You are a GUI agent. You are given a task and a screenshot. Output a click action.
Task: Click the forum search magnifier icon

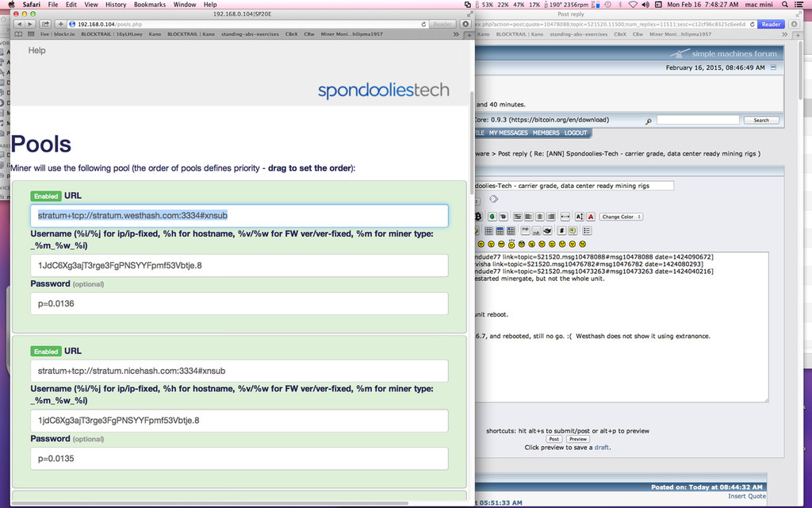click(649, 121)
